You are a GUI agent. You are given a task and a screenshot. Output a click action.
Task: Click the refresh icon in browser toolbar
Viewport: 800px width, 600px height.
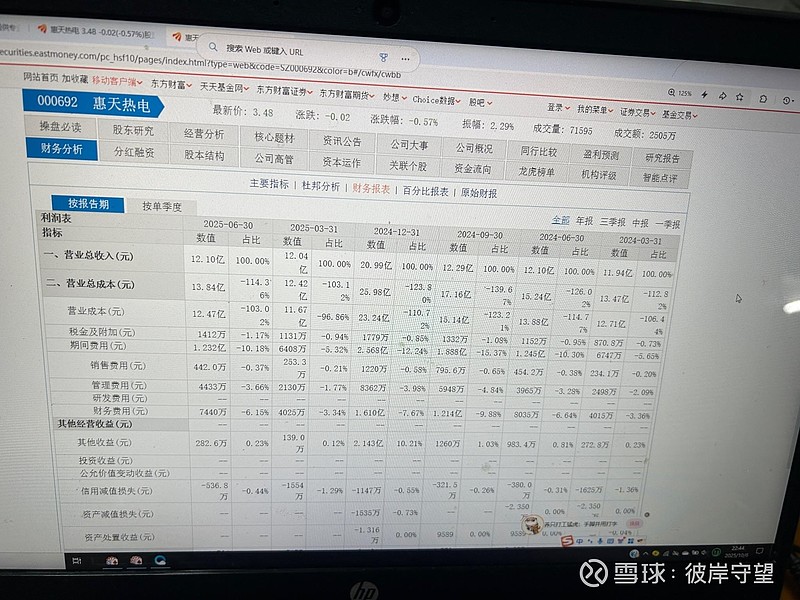(x=763, y=98)
